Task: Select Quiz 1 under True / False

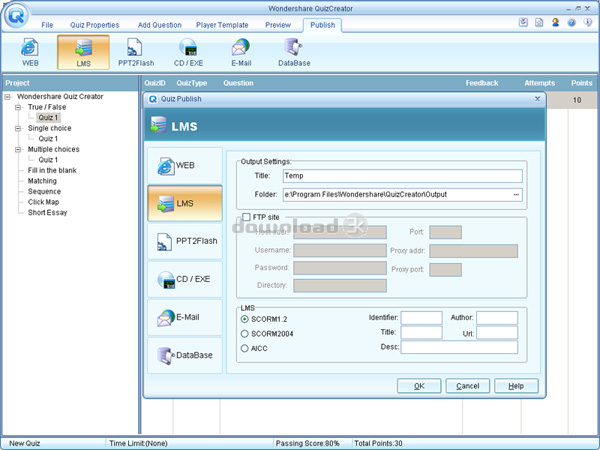Action: coord(48,117)
